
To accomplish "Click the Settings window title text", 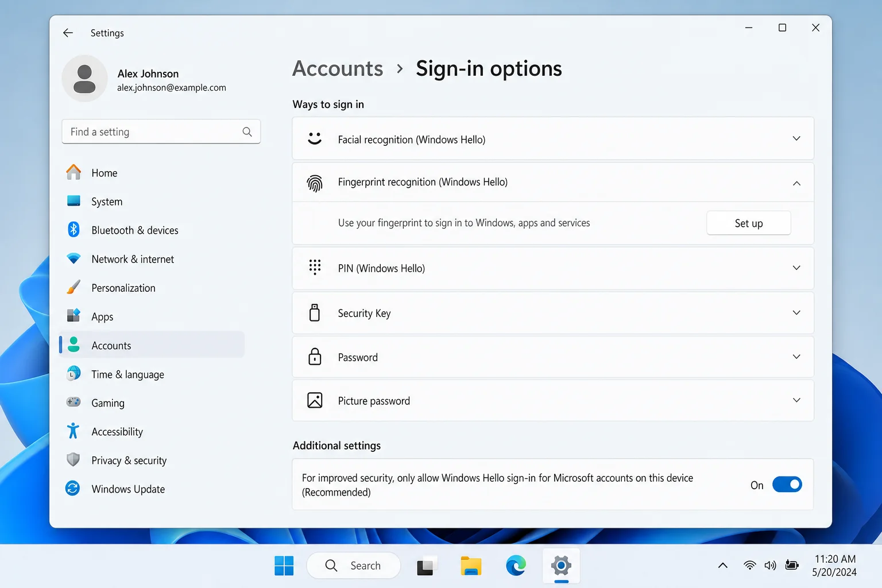I will coord(107,33).
